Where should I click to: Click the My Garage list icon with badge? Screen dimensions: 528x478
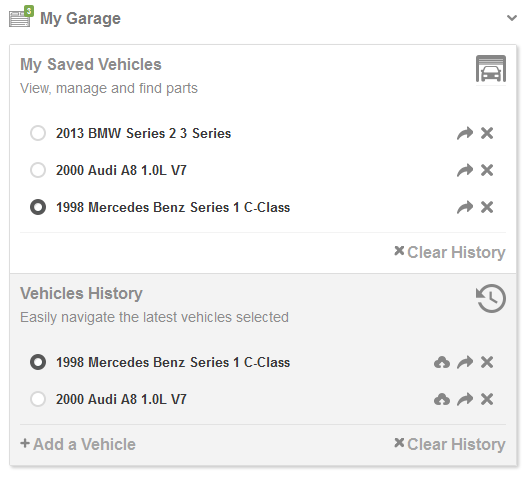(21, 16)
